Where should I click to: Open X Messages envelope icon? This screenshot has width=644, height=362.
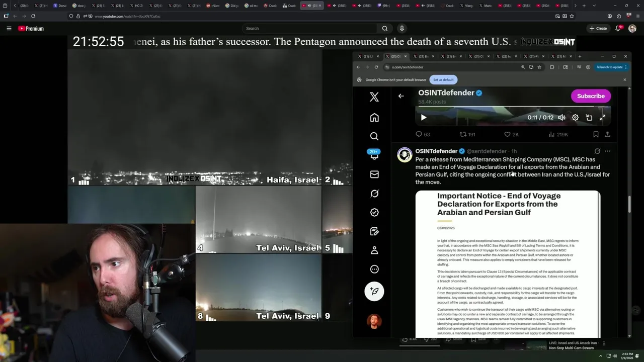click(x=374, y=174)
